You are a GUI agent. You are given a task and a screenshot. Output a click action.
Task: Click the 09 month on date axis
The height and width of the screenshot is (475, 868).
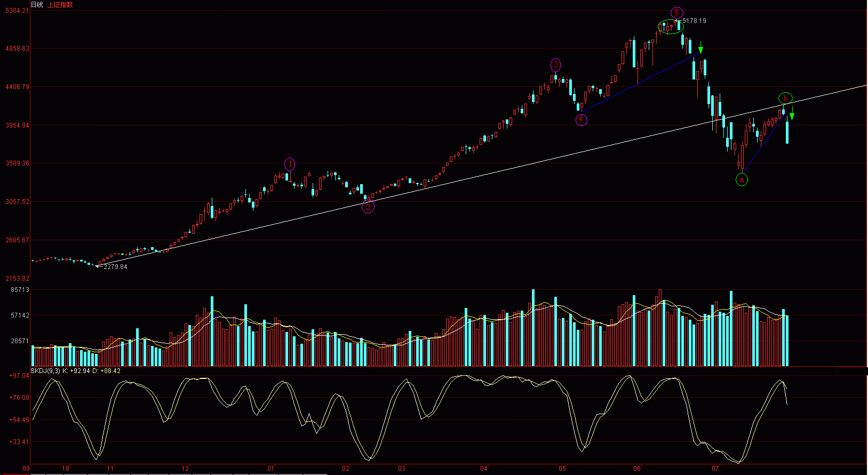click(x=26, y=469)
